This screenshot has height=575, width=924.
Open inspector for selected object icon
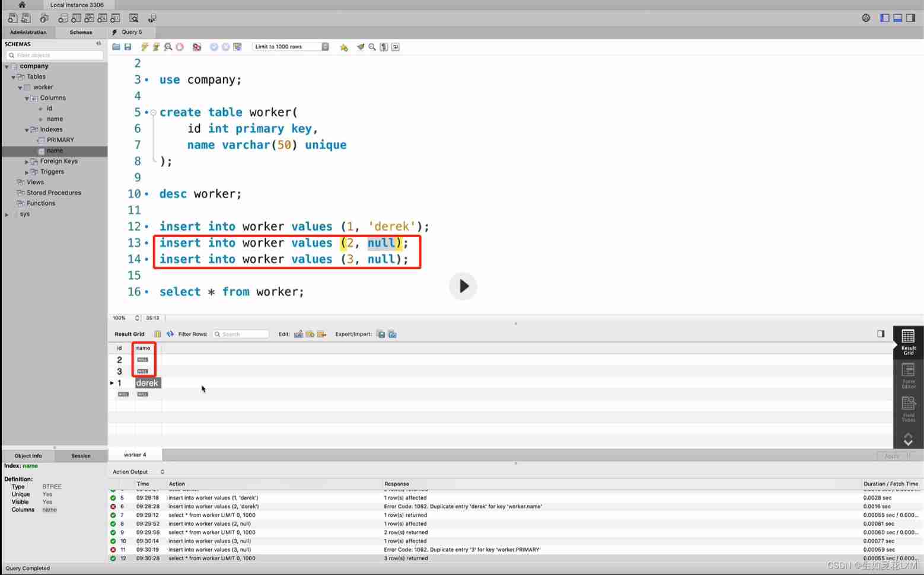tap(44, 18)
